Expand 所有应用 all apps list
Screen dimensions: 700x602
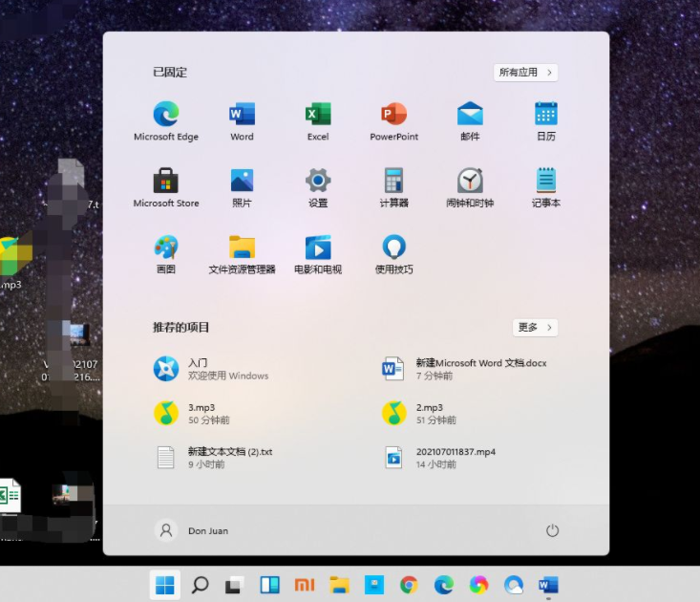525,73
